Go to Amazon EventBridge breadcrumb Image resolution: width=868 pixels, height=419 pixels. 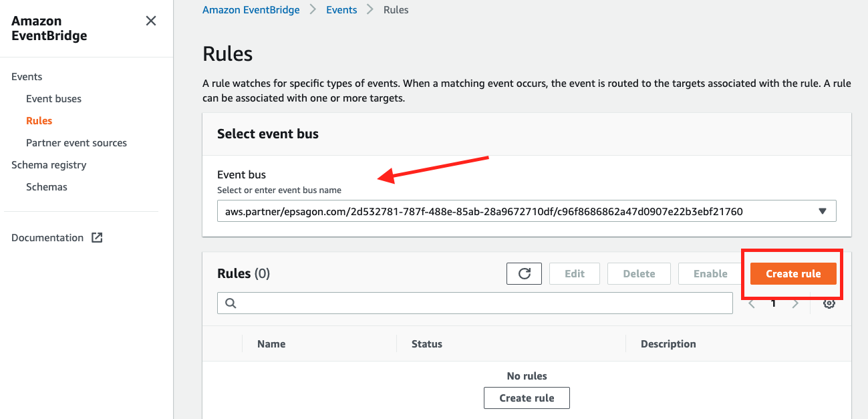251,10
